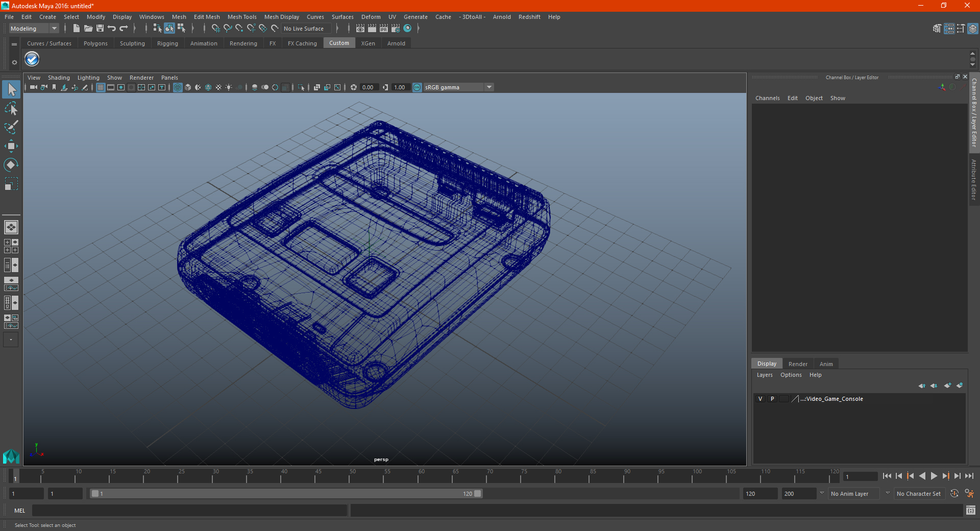Viewport: 980px width, 531px height.
Task: Toggle smooth shade all cube button
Action: [188, 87]
